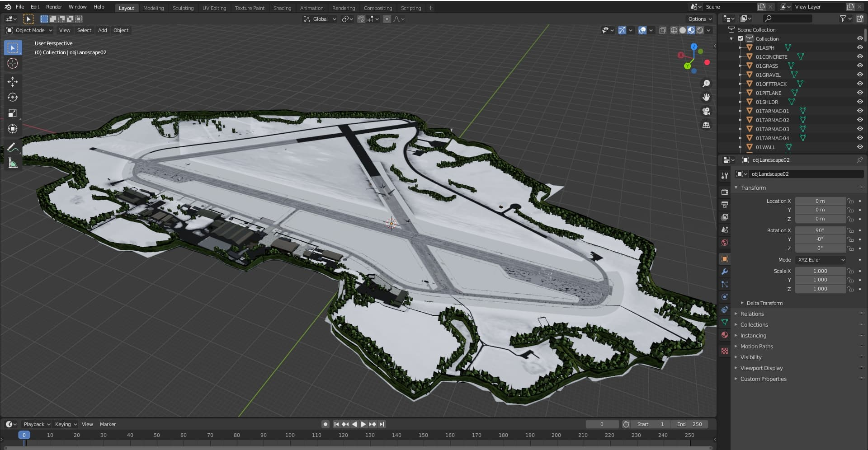Hide the 01GRASS object in outliner
The image size is (868, 450).
pos(860,66)
